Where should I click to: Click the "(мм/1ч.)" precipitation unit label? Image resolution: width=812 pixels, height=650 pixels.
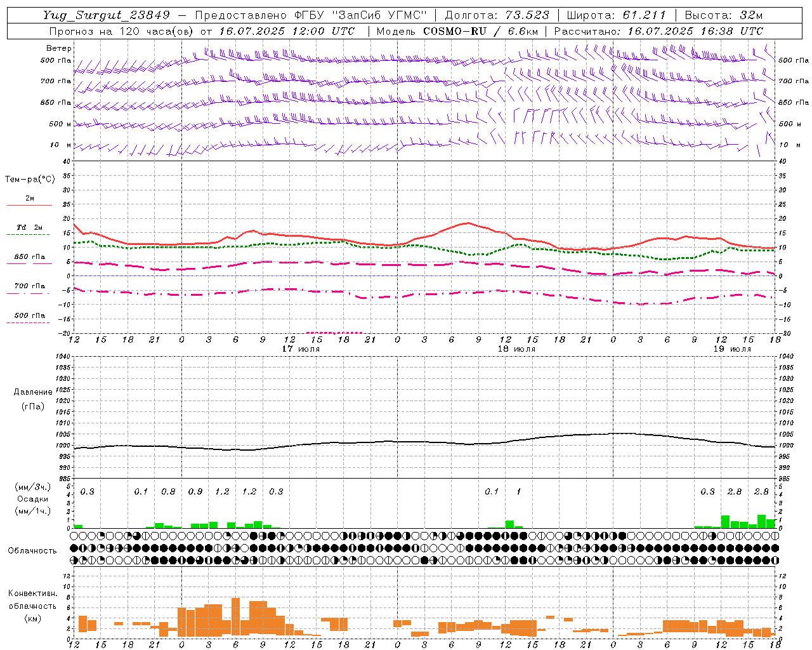[x=34, y=511]
